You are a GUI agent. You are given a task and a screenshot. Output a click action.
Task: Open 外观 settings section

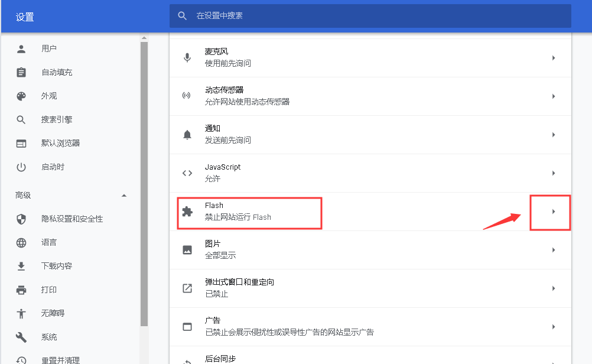49,96
